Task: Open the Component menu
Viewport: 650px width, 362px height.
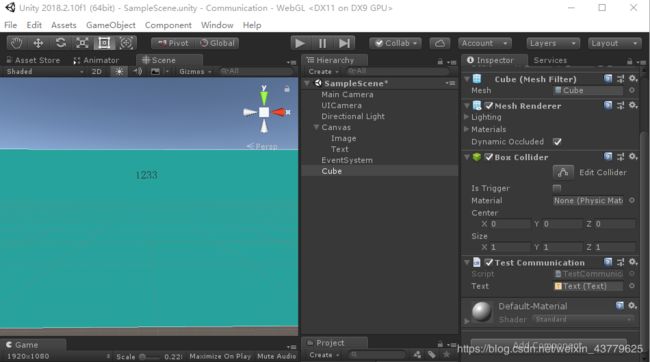Action: (x=168, y=25)
